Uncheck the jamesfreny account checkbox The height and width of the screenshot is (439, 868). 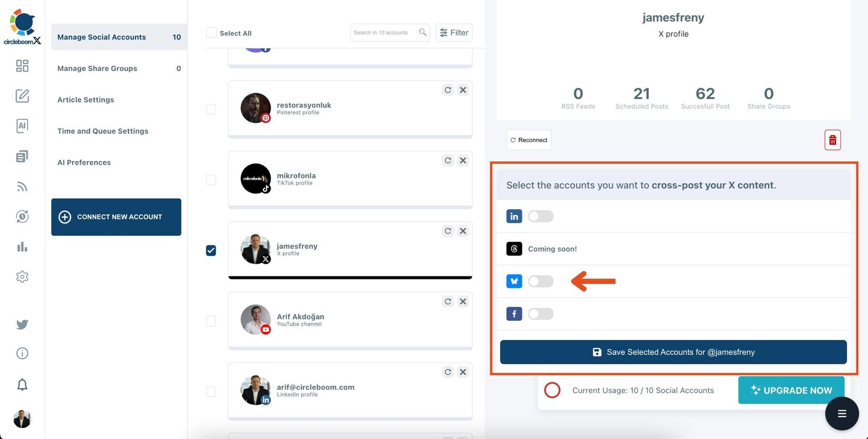211,250
